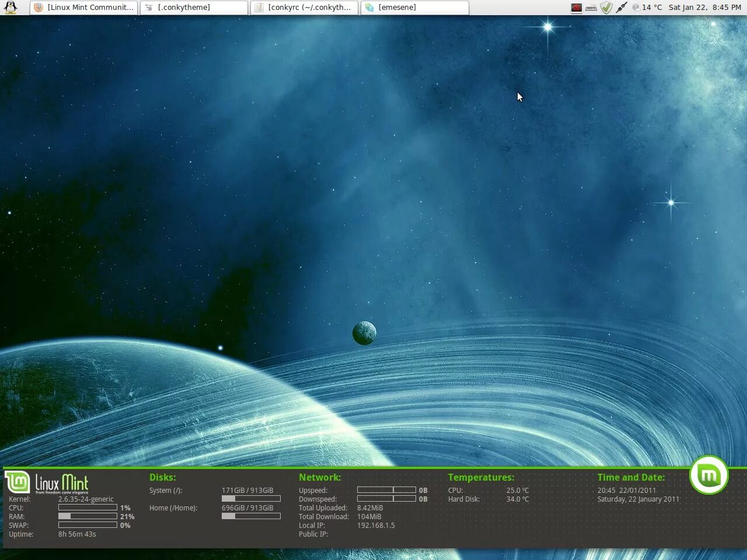The image size is (747, 560).
Task: Click the Network: heading
Action: tap(320, 478)
